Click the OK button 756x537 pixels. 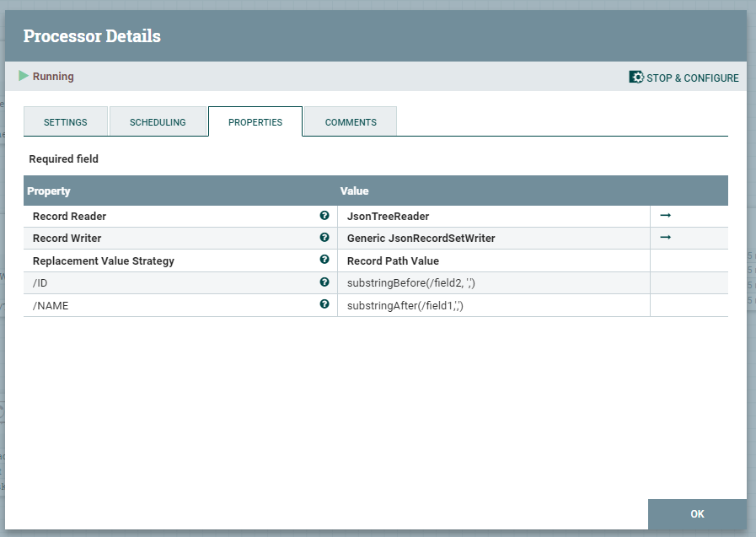(x=697, y=514)
